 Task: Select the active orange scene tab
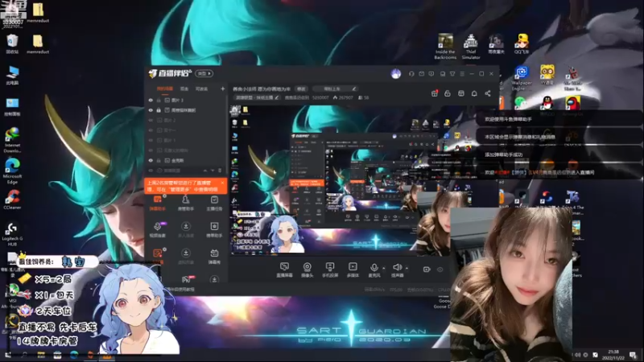(165, 88)
